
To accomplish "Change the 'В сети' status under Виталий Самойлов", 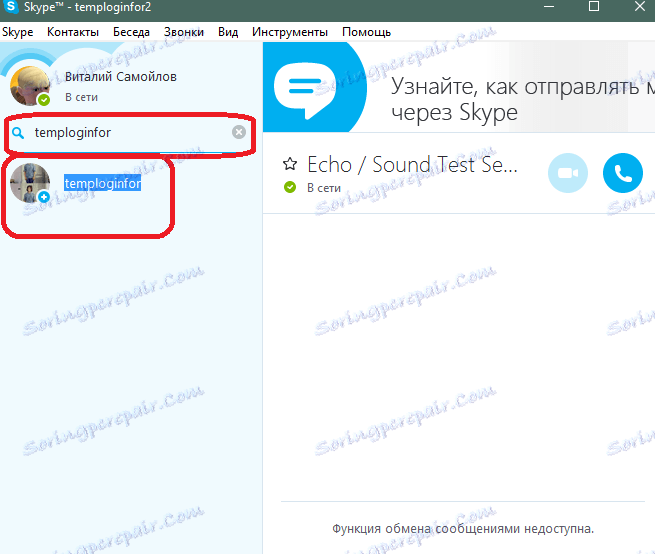I will click(x=81, y=97).
